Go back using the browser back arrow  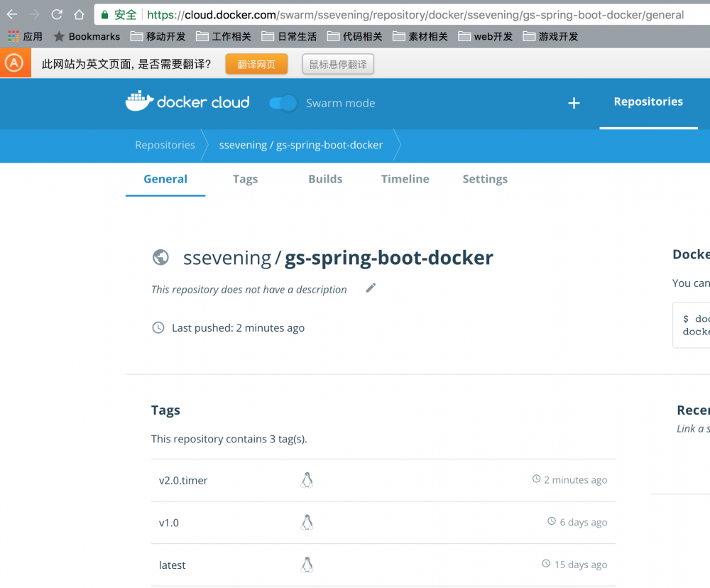pyautogui.click(x=11, y=13)
